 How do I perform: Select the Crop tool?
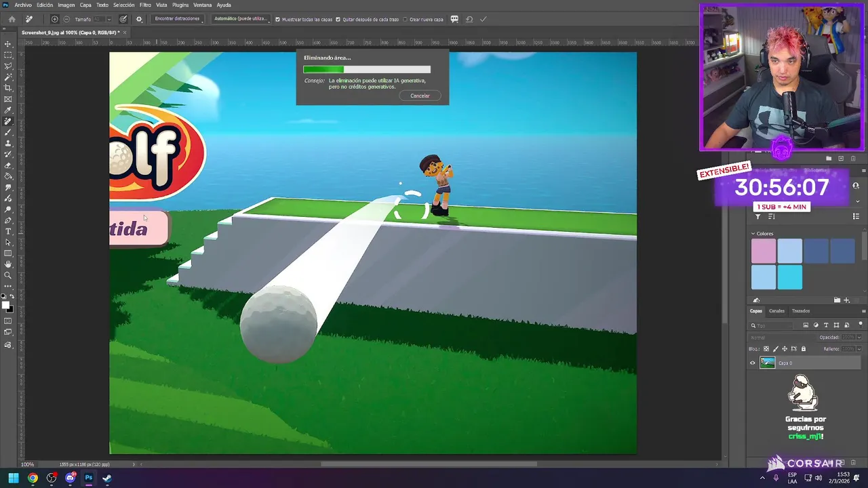pyautogui.click(x=8, y=88)
